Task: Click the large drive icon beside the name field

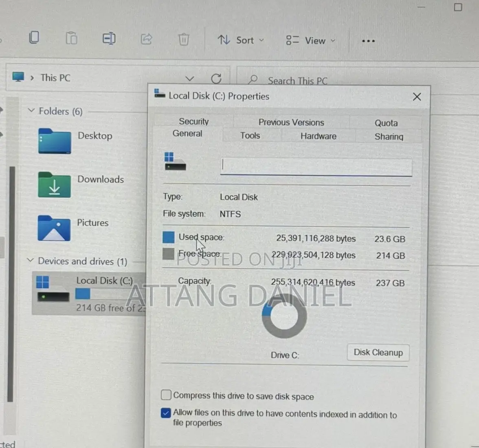Action: pyautogui.click(x=175, y=161)
